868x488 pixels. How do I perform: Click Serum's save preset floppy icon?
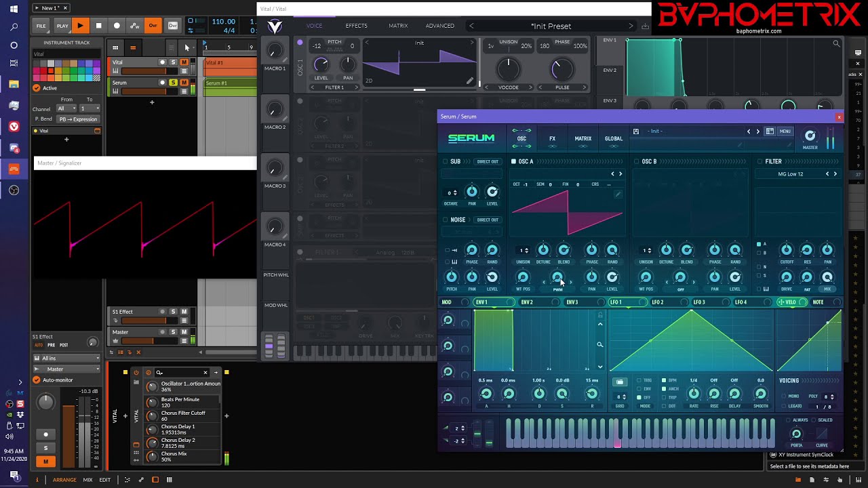pos(636,131)
